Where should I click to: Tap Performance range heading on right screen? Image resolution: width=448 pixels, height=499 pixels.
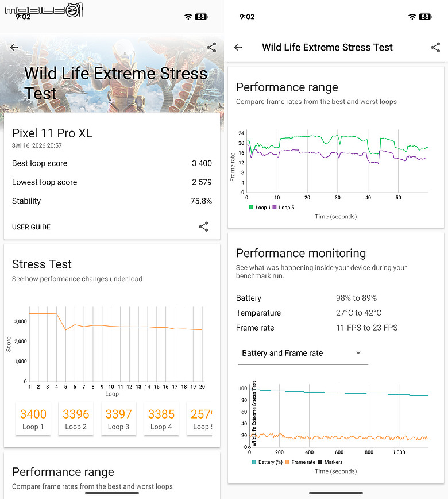coord(287,87)
